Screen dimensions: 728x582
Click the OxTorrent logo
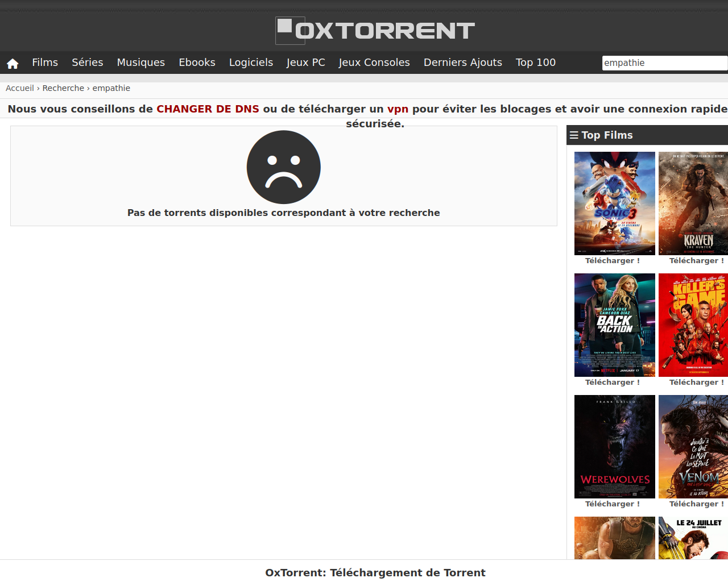[375, 31]
